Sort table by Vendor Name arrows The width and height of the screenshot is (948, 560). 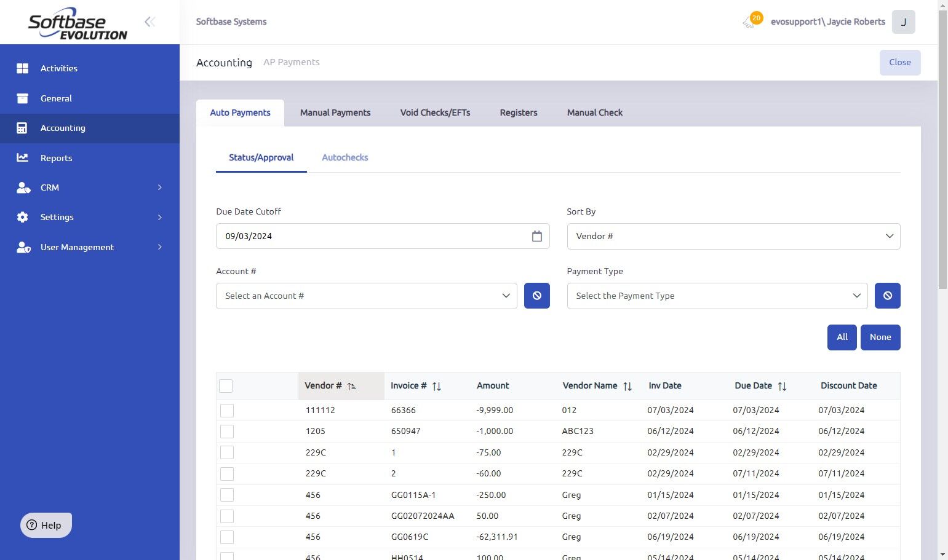(627, 386)
